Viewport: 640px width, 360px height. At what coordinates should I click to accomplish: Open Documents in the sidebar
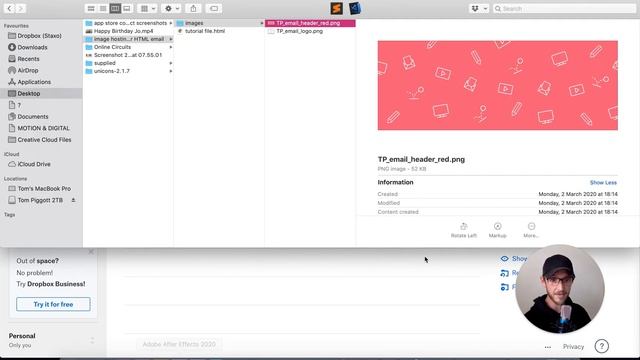pyautogui.click(x=33, y=117)
